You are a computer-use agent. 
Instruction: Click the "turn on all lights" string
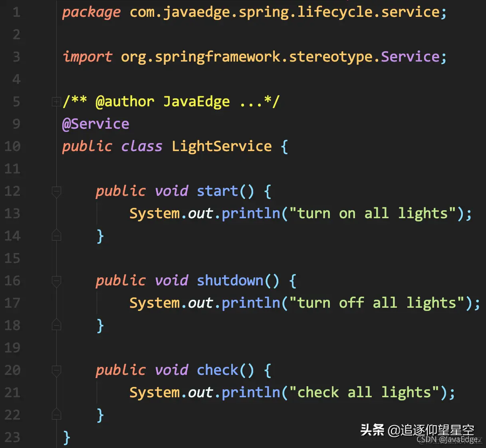click(373, 213)
